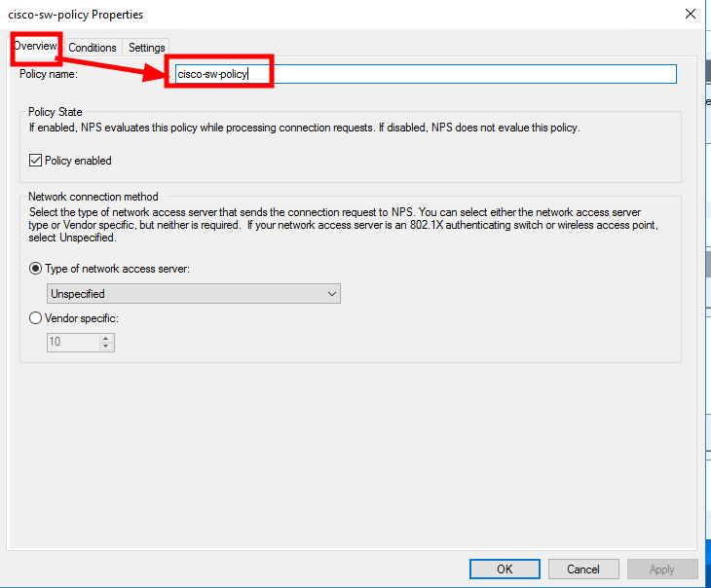Image resolution: width=711 pixels, height=588 pixels.
Task: Toggle the Policy enabled checkbox
Action: pyautogui.click(x=35, y=161)
